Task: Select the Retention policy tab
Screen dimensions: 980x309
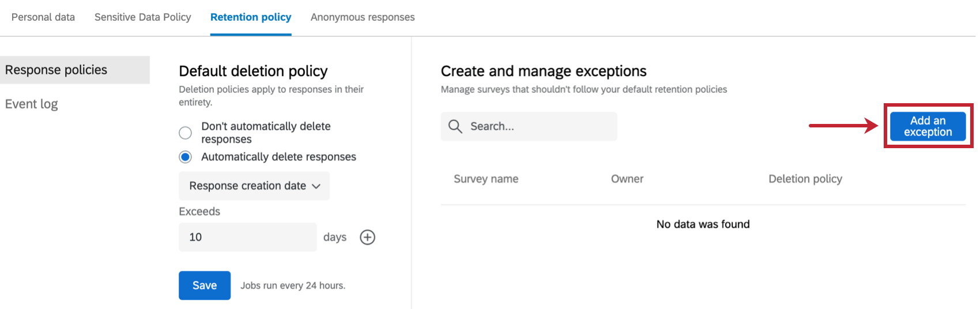Action: click(251, 17)
